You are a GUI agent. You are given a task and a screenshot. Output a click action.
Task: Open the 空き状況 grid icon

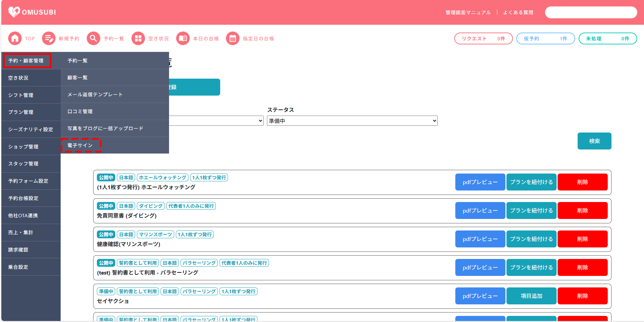(138, 39)
